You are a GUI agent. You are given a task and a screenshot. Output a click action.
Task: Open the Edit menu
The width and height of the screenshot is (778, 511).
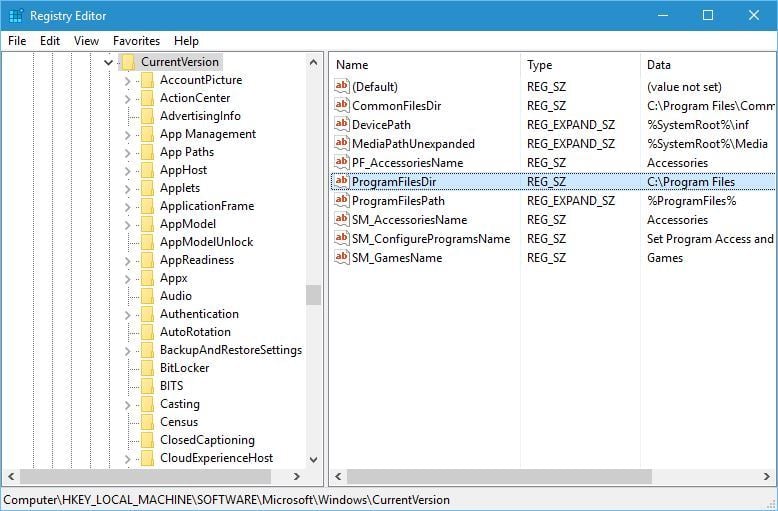(x=50, y=41)
